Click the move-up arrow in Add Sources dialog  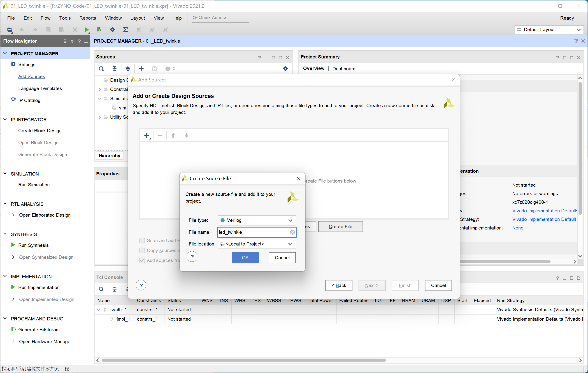[173, 135]
